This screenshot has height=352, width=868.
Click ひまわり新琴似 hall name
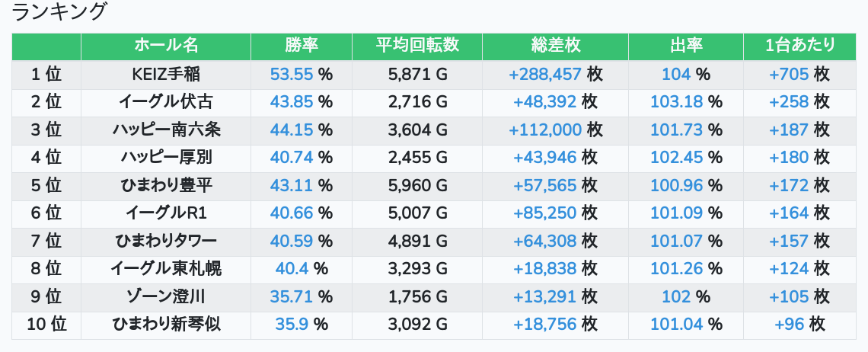tap(166, 325)
